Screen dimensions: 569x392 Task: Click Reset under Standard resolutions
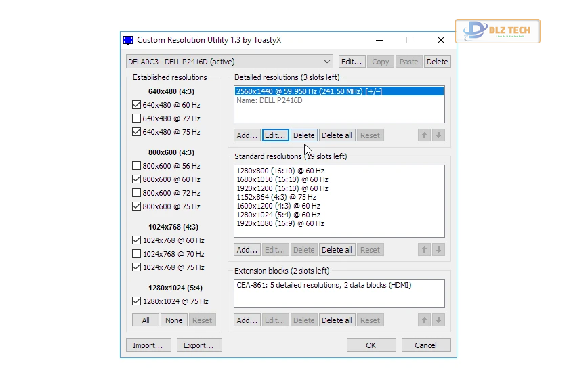pyautogui.click(x=370, y=250)
